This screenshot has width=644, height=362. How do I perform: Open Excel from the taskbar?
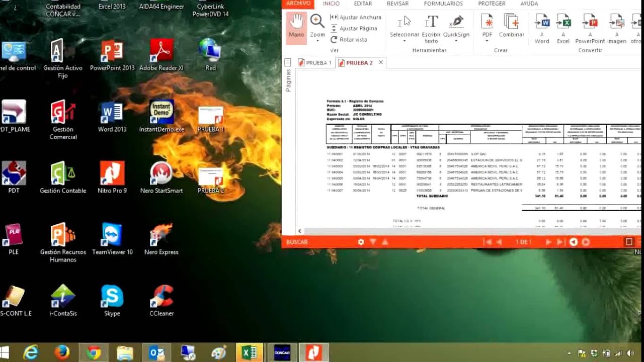[x=250, y=353]
